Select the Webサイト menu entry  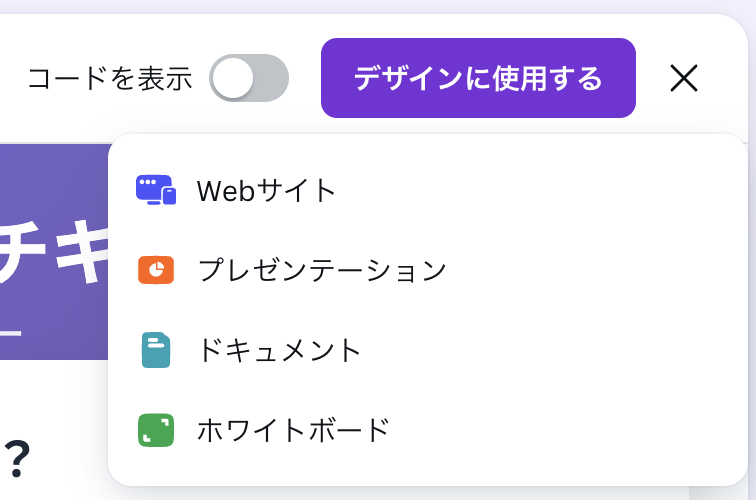428,190
